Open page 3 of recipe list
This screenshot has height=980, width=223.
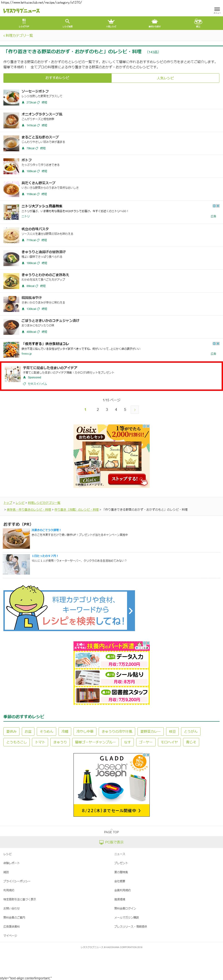(x=107, y=410)
